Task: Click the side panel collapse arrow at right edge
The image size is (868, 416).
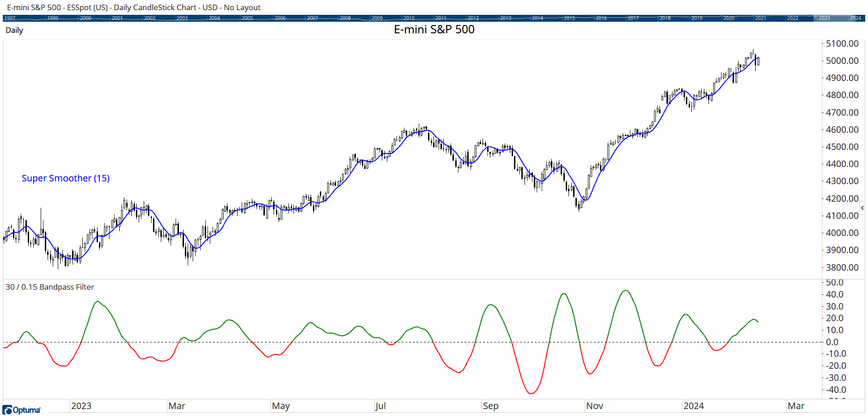Action: (862, 208)
